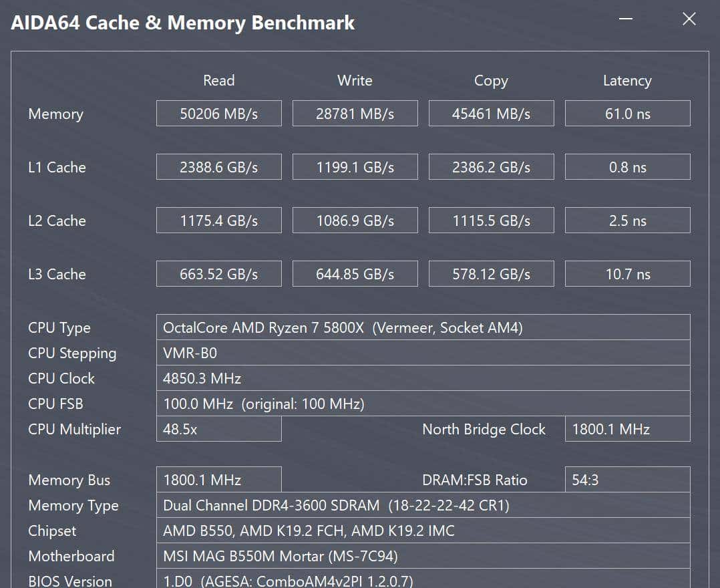Select the L3 Cache Read speed field
The image size is (720, 588).
(218, 273)
